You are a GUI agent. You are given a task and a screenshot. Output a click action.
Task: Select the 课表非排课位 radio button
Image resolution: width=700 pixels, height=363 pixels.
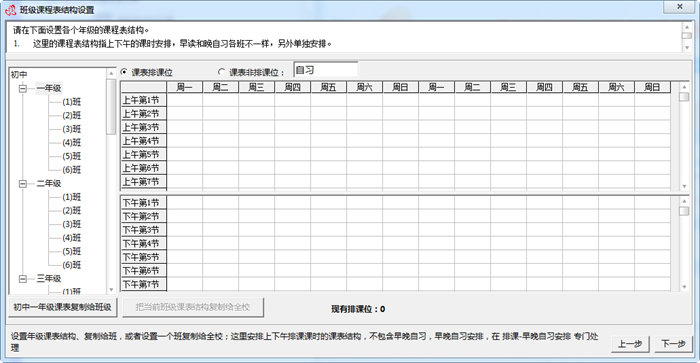(221, 72)
